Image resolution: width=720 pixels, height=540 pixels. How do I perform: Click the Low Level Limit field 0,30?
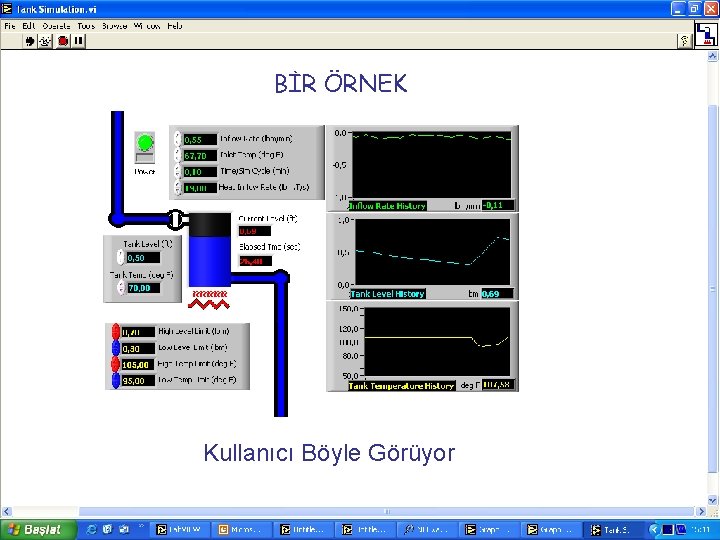tap(138, 349)
